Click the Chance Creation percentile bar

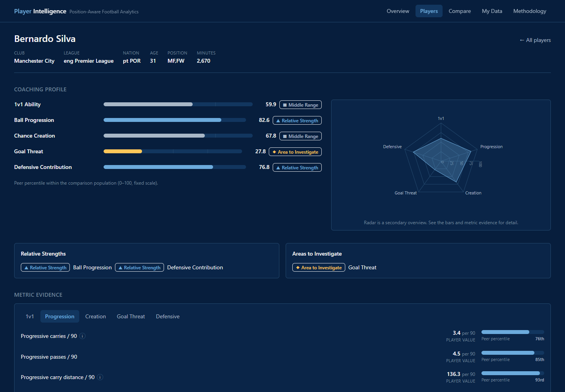[178, 136]
